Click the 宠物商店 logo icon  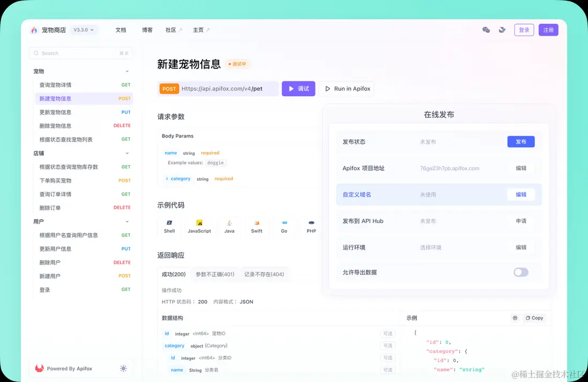pyautogui.click(x=33, y=30)
